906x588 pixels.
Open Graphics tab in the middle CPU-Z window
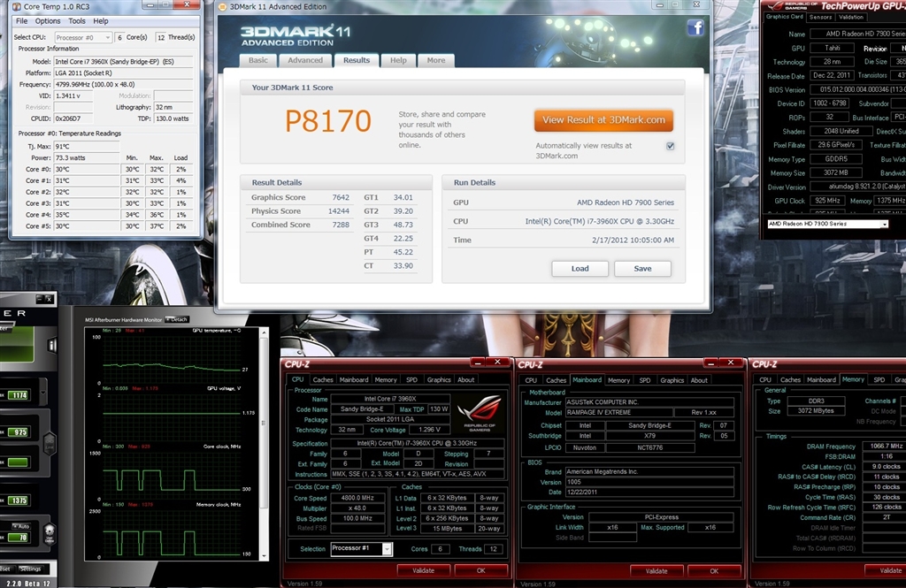[x=672, y=380]
